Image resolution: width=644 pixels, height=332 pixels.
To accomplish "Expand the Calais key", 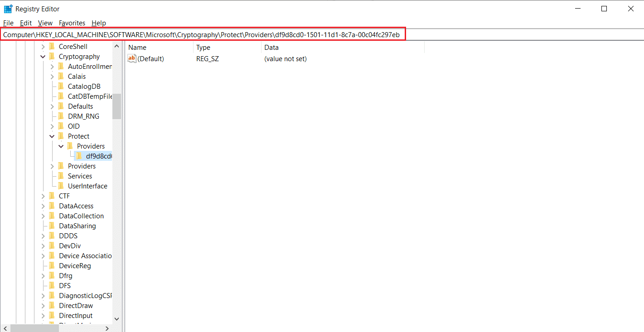I will [52, 77].
